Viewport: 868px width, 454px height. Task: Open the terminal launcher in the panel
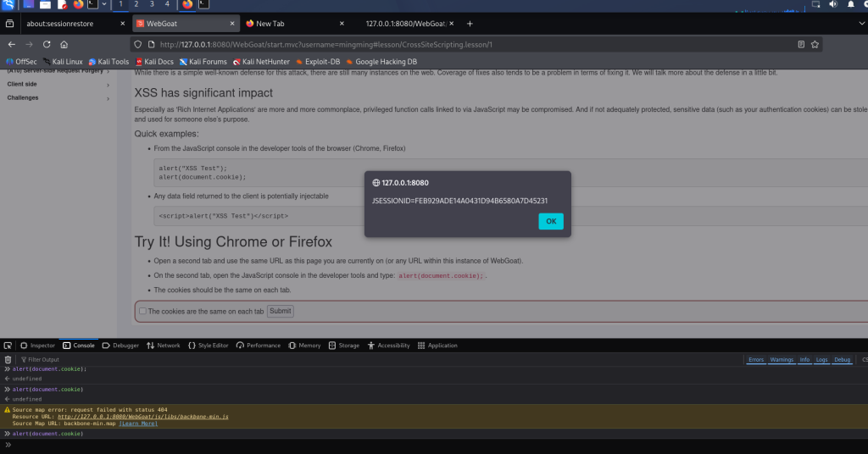[x=92, y=4]
